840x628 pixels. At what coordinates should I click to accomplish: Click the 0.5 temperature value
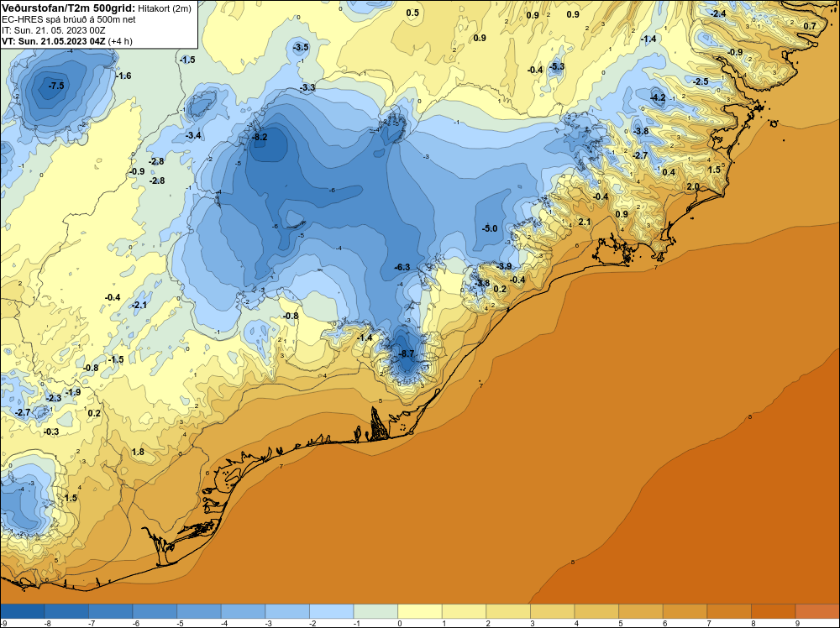[x=412, y=13]
